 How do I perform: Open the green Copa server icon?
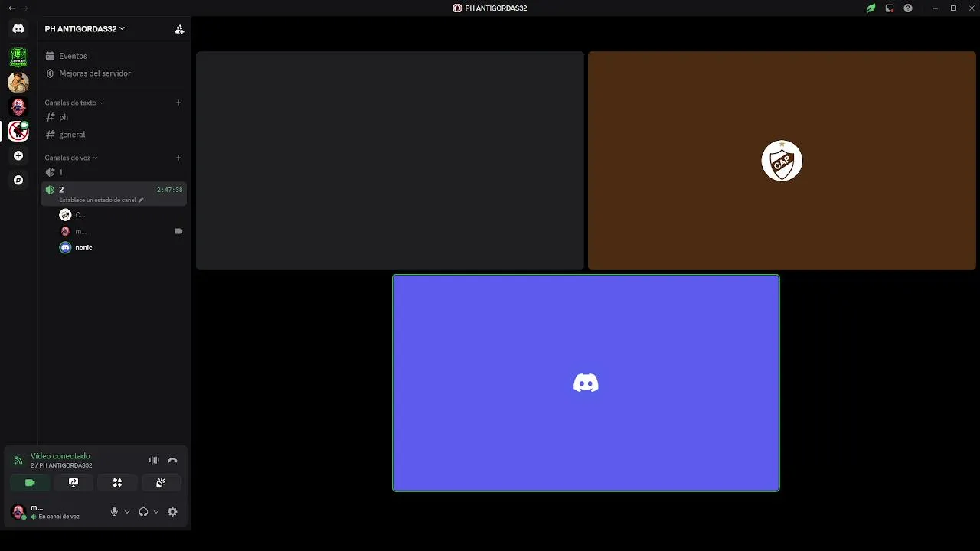tap(18, 57)
